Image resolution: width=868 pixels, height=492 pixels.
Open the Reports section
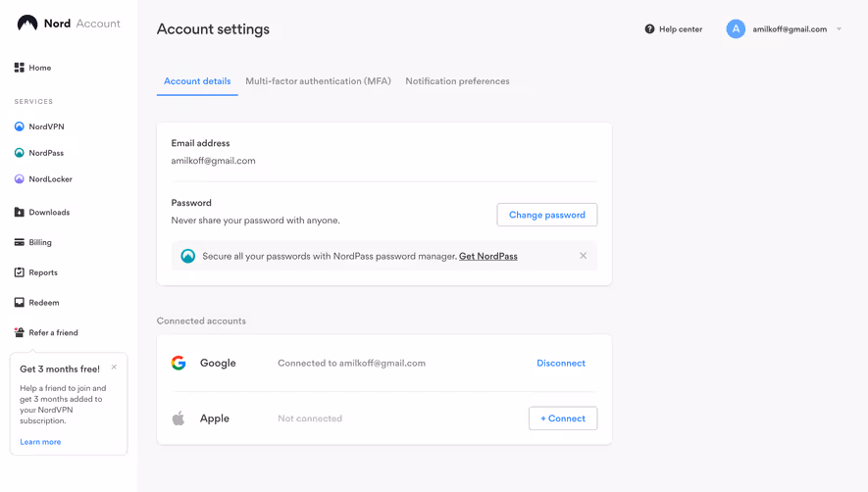tap(43, 272)
